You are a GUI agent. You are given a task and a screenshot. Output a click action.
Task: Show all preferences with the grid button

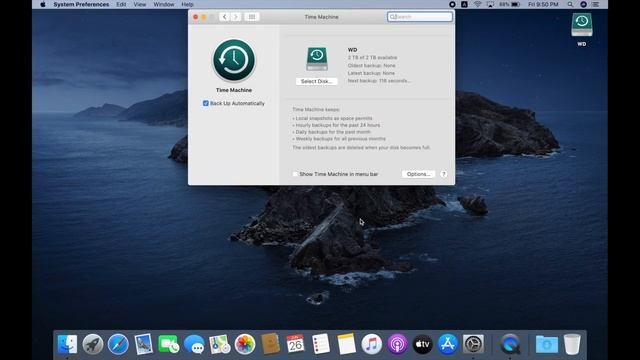tap(252, 17)
